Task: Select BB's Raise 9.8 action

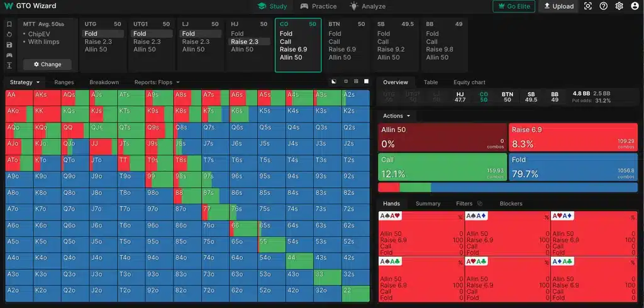Action: [x=440, y=49]
